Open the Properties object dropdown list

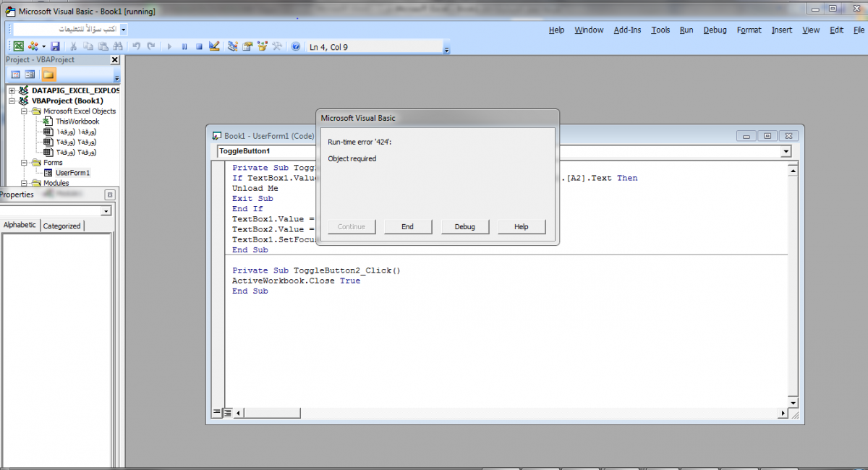(x=106, y=211)
